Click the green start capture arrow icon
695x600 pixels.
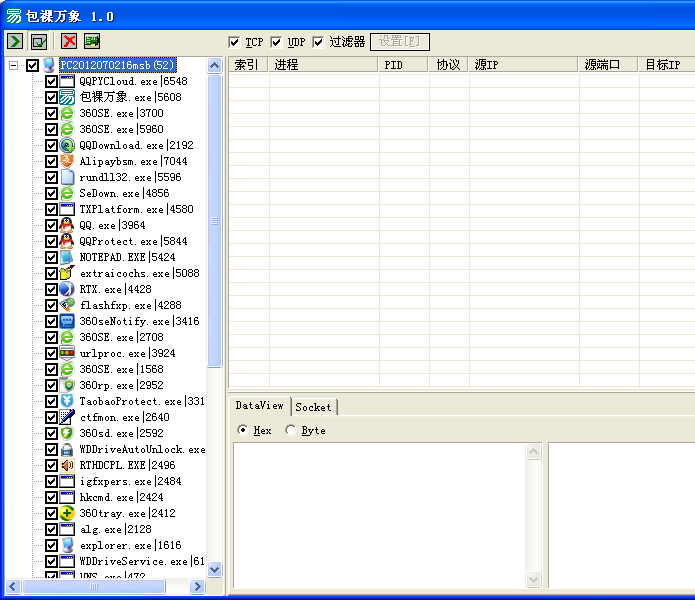point(15,41)
